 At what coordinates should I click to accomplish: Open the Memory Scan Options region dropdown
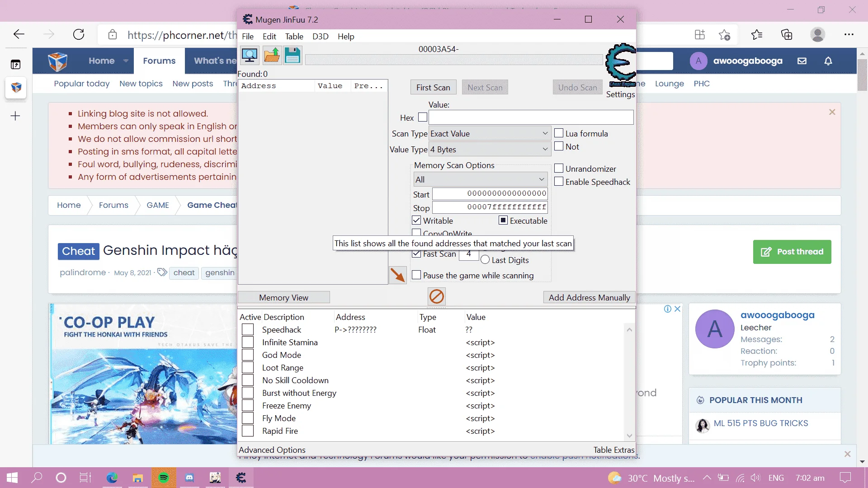[x=480, y=180]
